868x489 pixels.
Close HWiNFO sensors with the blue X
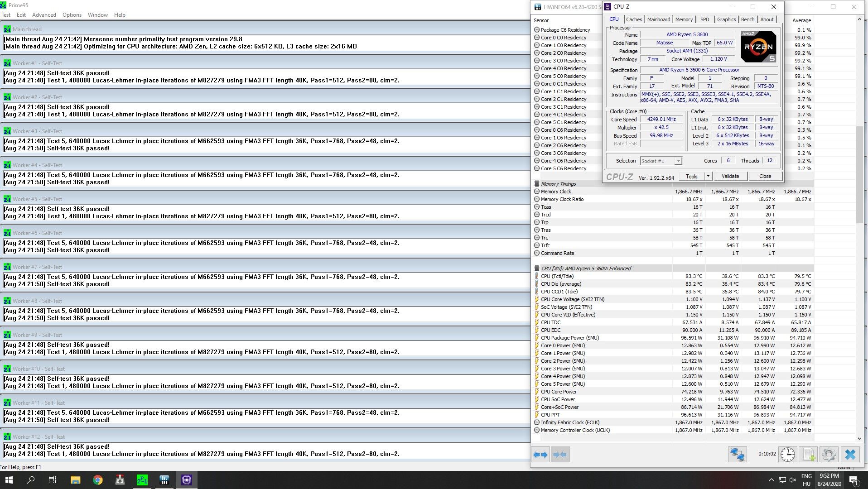(x=850, y=455)
